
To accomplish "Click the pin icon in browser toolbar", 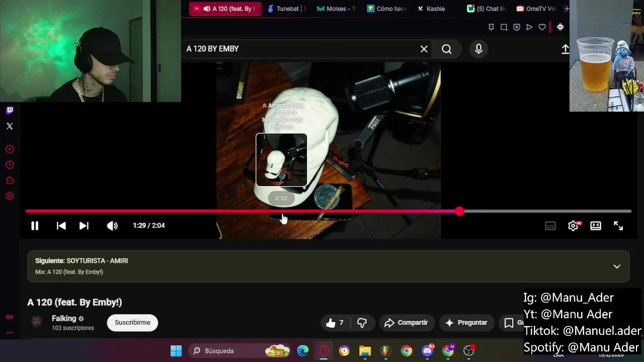I will [491, 27].
